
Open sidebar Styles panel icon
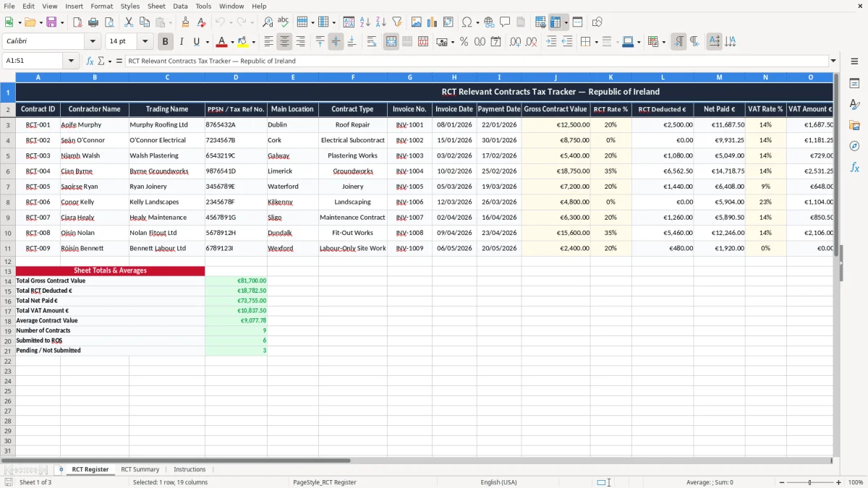(854, 105)
